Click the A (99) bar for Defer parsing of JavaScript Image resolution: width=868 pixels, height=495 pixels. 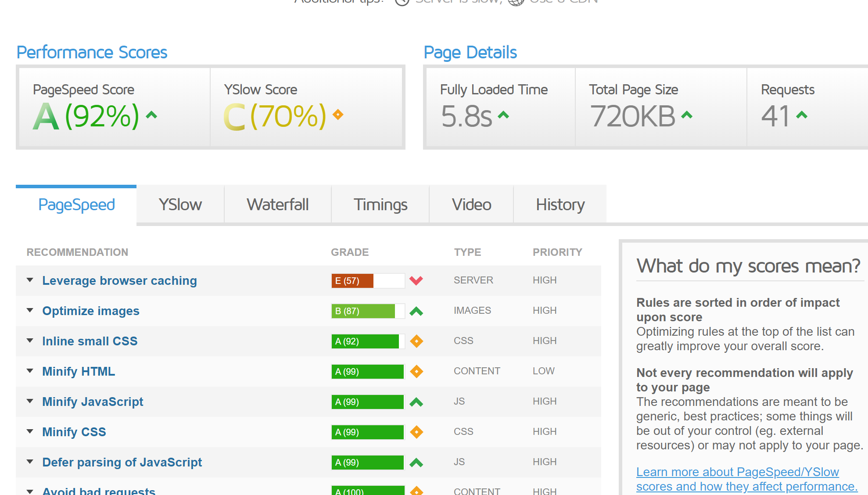point(368,463)
